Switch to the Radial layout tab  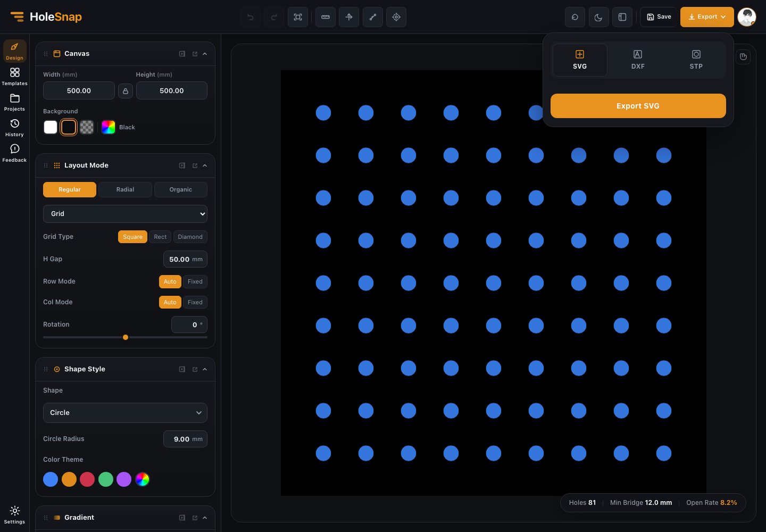click(125, 189)
